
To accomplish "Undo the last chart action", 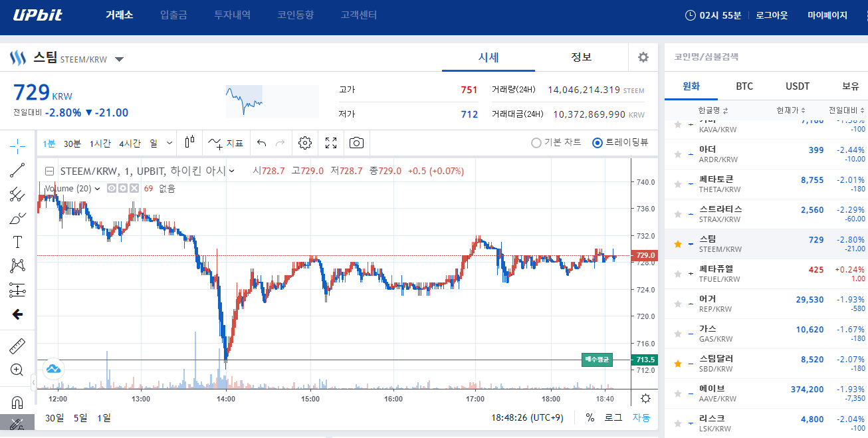I will (x=261, y=143).
